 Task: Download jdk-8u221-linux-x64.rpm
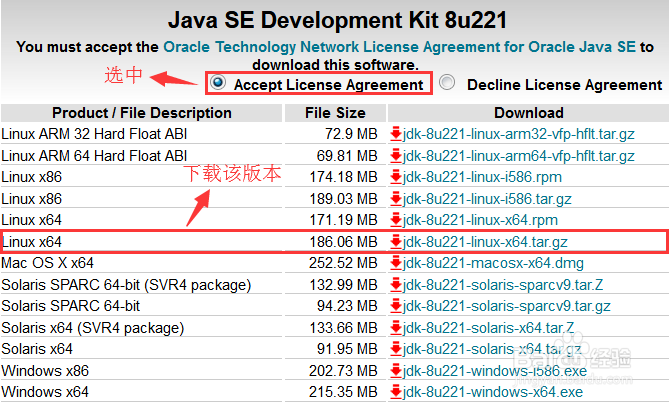pos(480,220)
